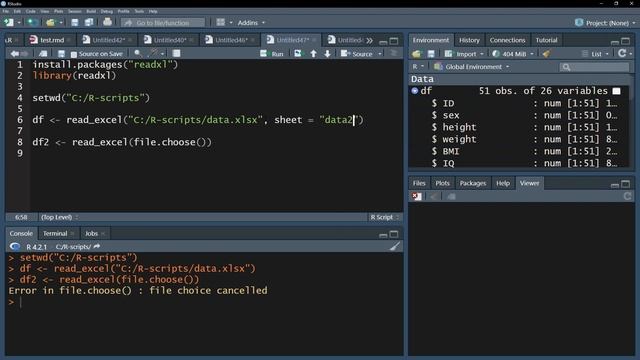Toggle the document outline icon
This screenshot has height=360, width=640.
coord(393,53)
